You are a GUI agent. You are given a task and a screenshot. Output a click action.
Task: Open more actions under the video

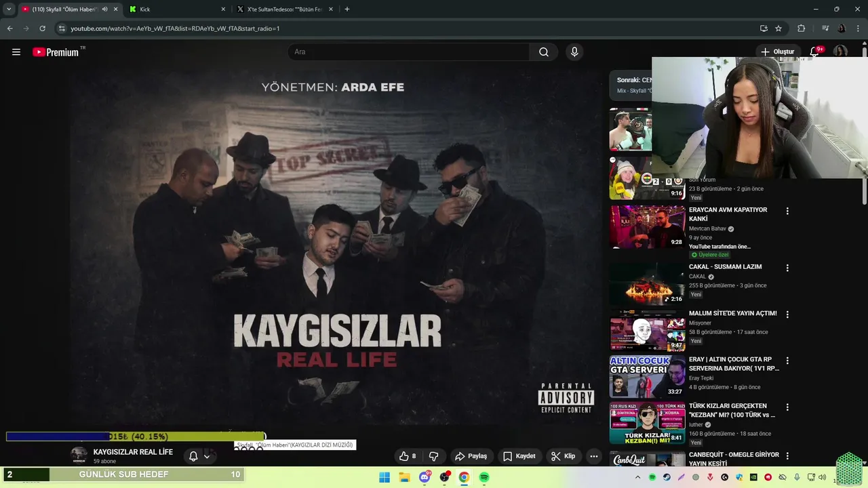(594, 456)
